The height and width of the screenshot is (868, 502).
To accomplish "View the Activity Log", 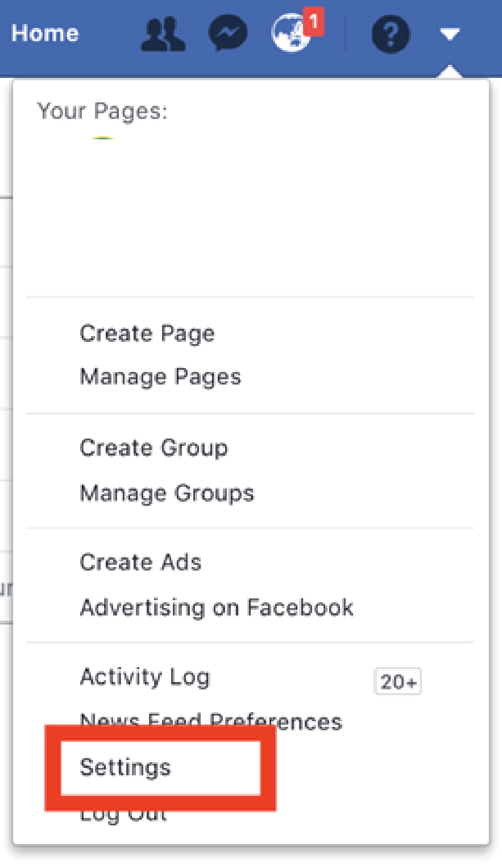I will pos(145,677).
